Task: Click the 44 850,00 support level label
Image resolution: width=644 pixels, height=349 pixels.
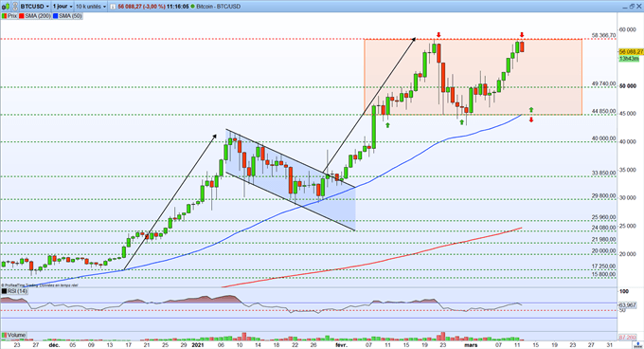Action: (x=604, y=111)
